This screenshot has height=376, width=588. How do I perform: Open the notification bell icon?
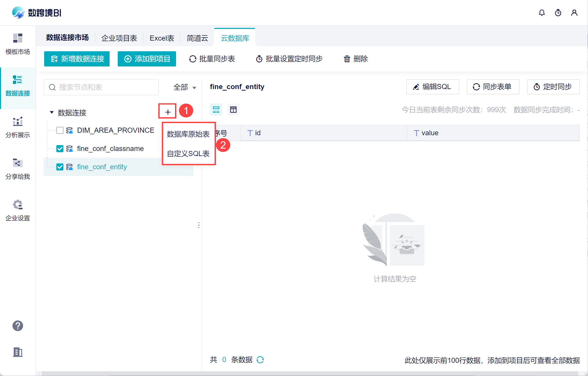click(542, 13)
